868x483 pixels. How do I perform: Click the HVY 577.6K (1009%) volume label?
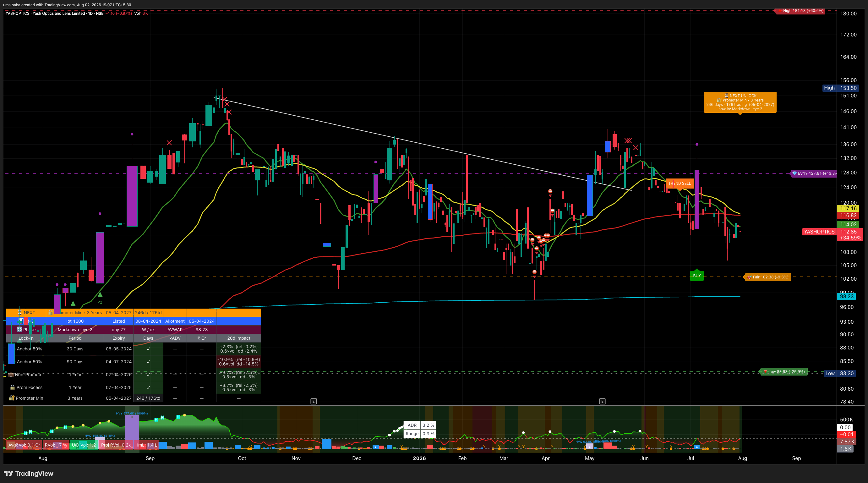coord(132,413)
